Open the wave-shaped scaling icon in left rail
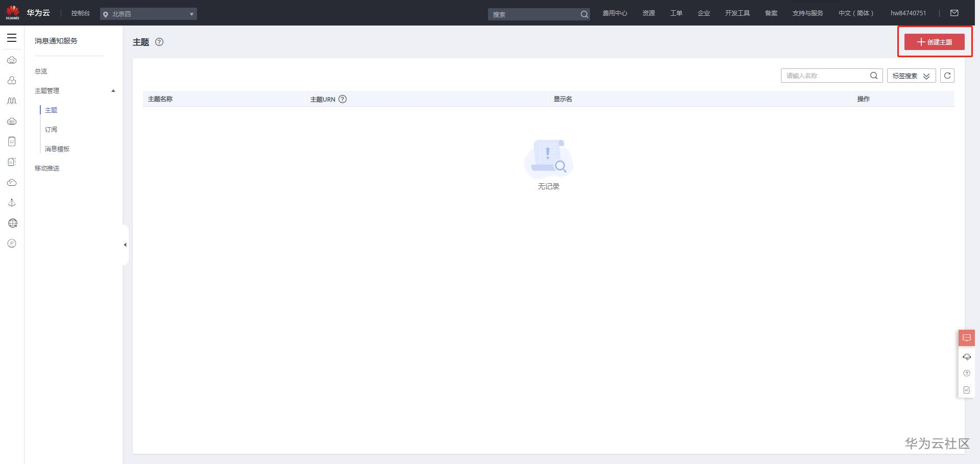 pyautogui.click(x=12, y=101)
